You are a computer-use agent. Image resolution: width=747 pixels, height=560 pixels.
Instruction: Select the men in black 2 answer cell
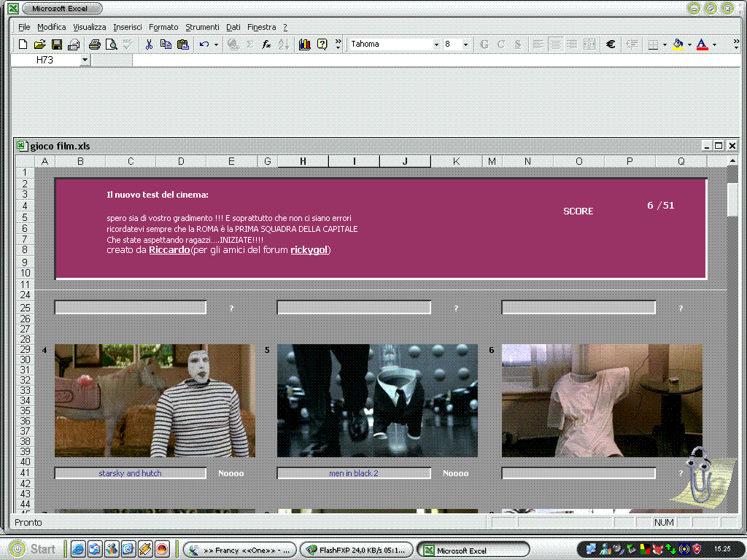354,473
